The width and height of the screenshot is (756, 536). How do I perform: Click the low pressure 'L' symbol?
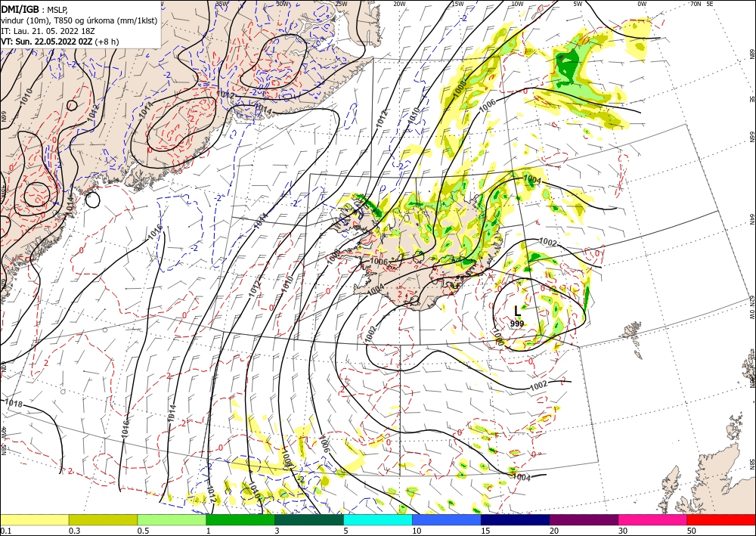click(x=517, y=311)
